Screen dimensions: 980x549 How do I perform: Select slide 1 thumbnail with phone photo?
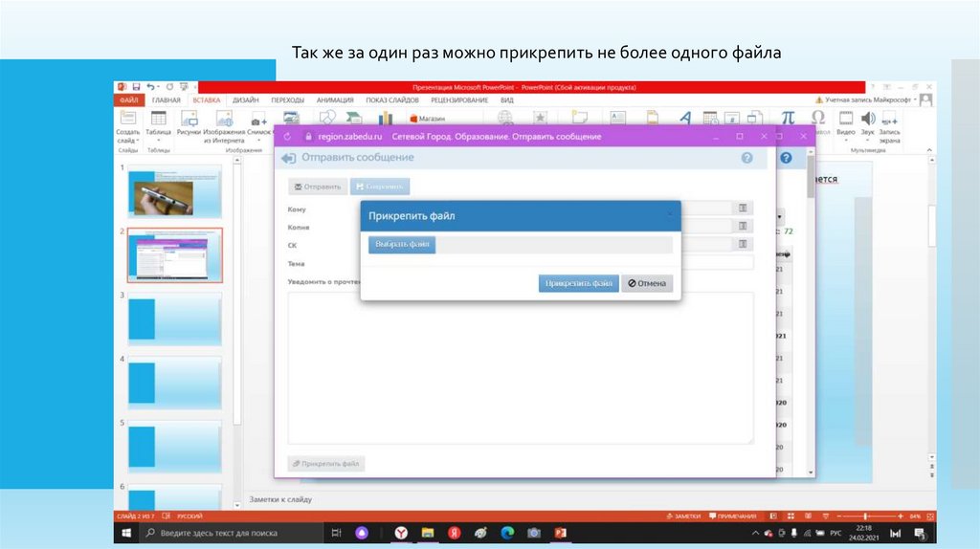click(x=175, y=191)
